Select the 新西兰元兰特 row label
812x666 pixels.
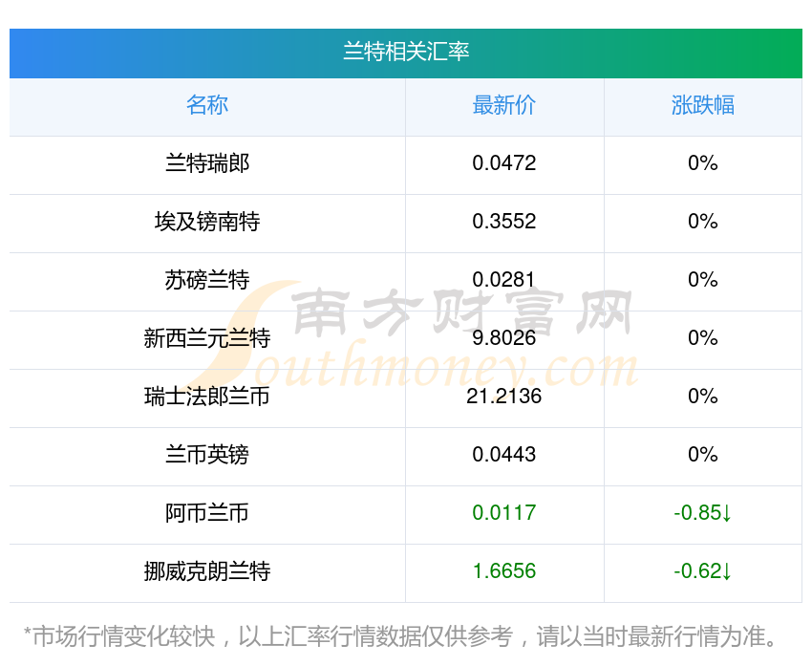tap(207, 338)
